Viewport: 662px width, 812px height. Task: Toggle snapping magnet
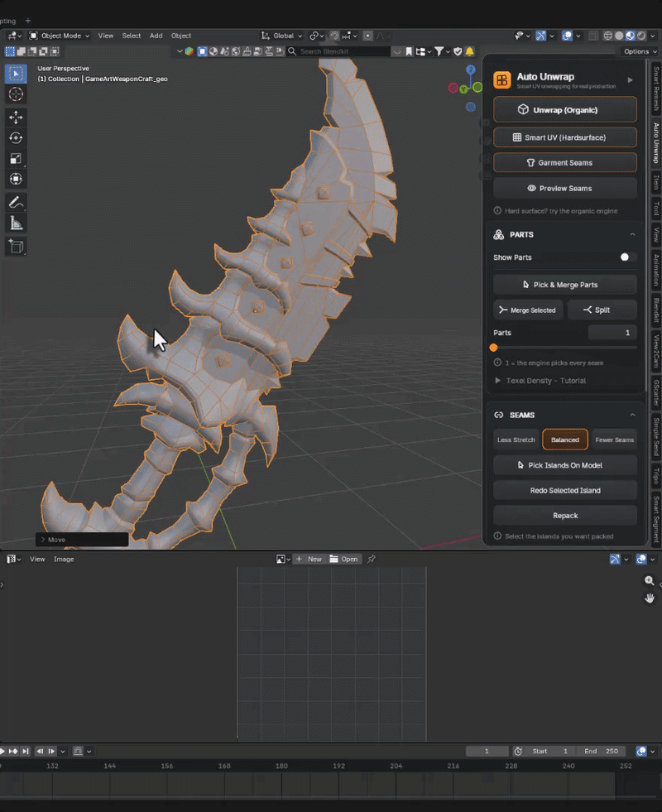(x=334, y=36)
